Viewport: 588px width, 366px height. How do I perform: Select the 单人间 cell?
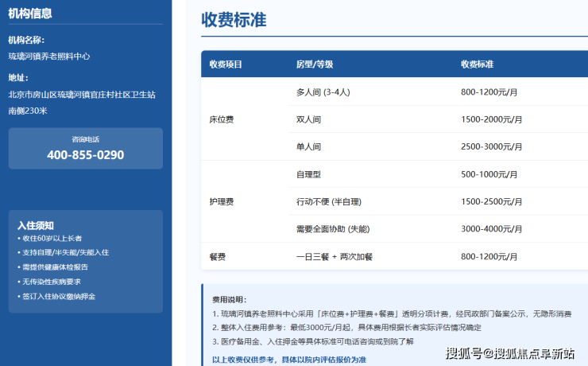click(308, 146)
